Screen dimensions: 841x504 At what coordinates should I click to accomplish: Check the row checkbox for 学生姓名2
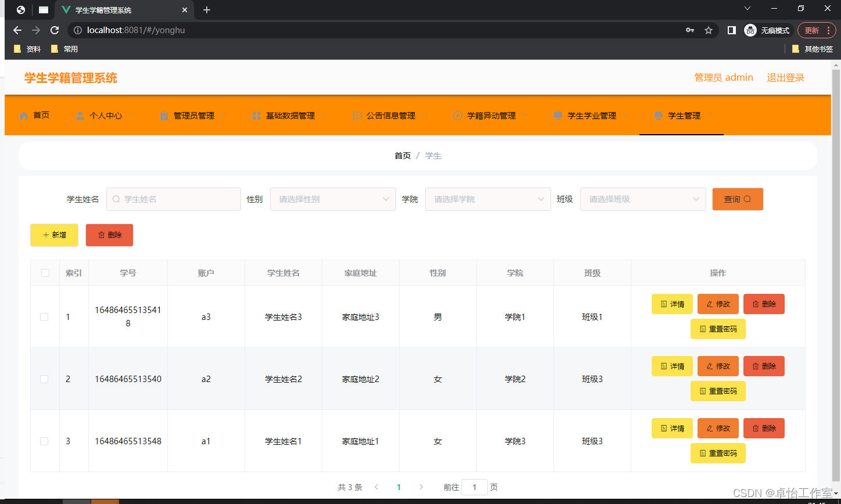coord(44,379)
